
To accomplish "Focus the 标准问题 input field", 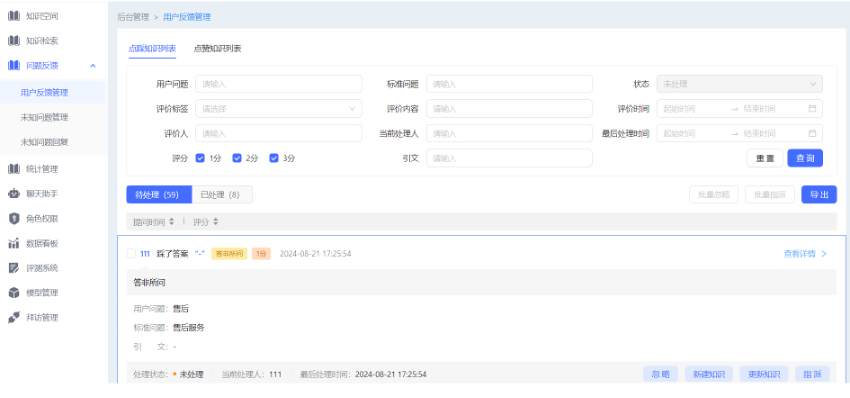I will [x=509, y=84].
